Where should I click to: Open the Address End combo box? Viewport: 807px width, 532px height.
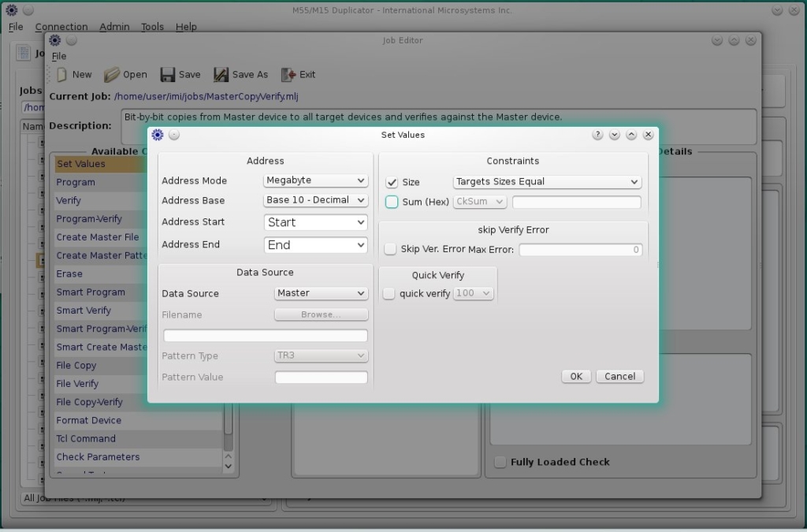(x=315, y=245)
